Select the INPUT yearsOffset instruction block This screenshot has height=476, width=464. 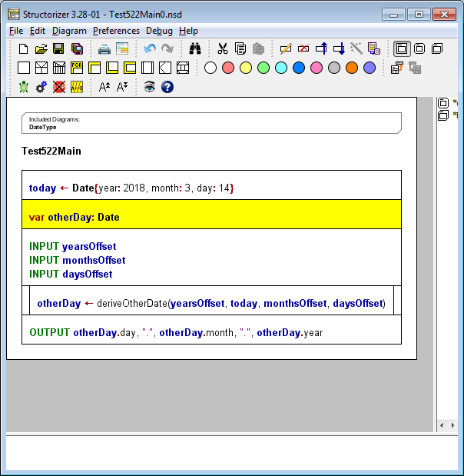[212, 258]
